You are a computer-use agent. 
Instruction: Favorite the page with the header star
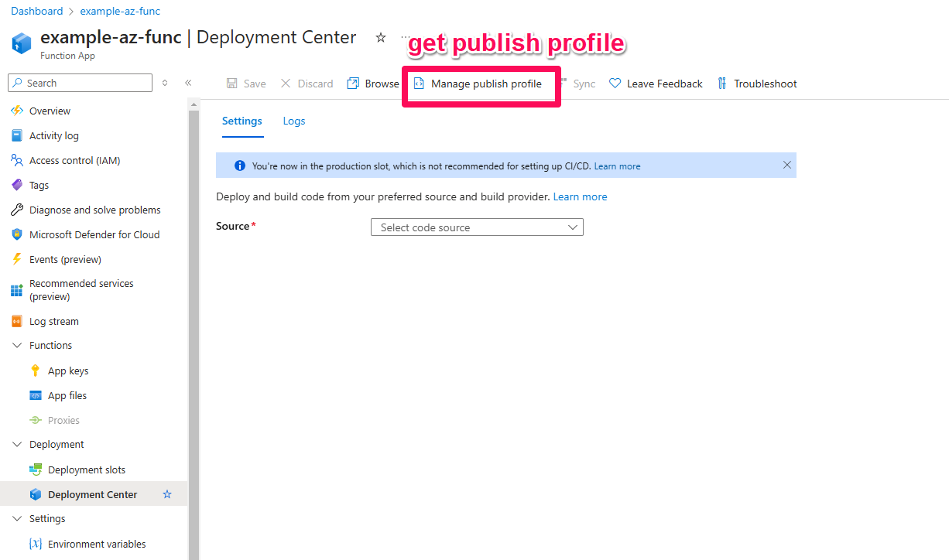click(381, 37)
